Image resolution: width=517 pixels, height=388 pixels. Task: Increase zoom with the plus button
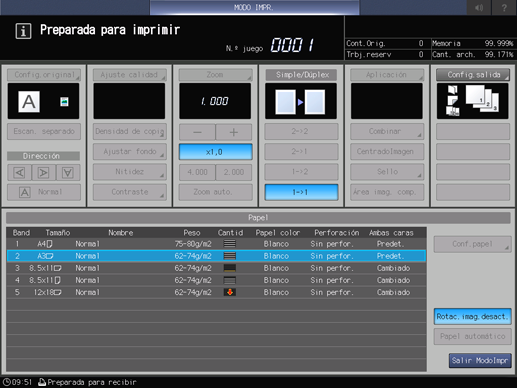pos(234,132)
